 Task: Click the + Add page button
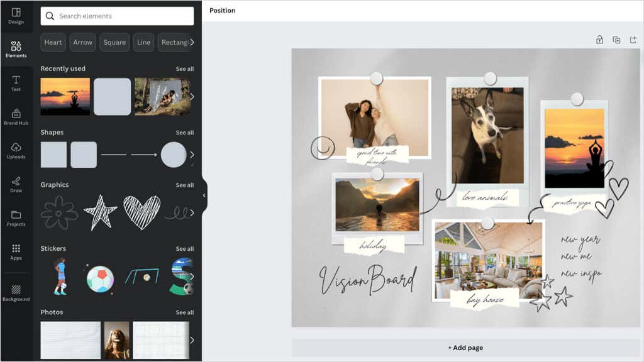pyautogui.click(x=465, y=348)
